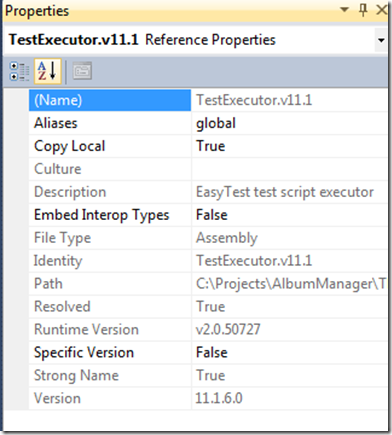Open the Window Position dropdown arrow
392x435 pixels.
[x=344, y=9]
